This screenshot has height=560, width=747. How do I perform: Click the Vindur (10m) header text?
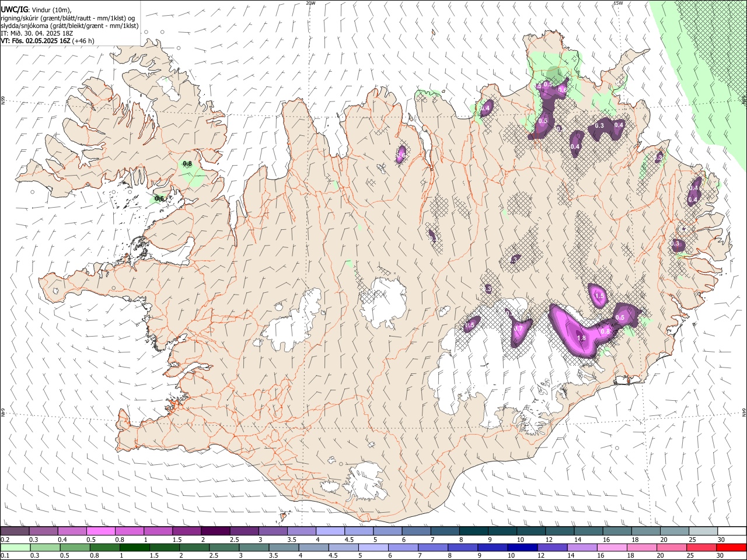point(51,9)
